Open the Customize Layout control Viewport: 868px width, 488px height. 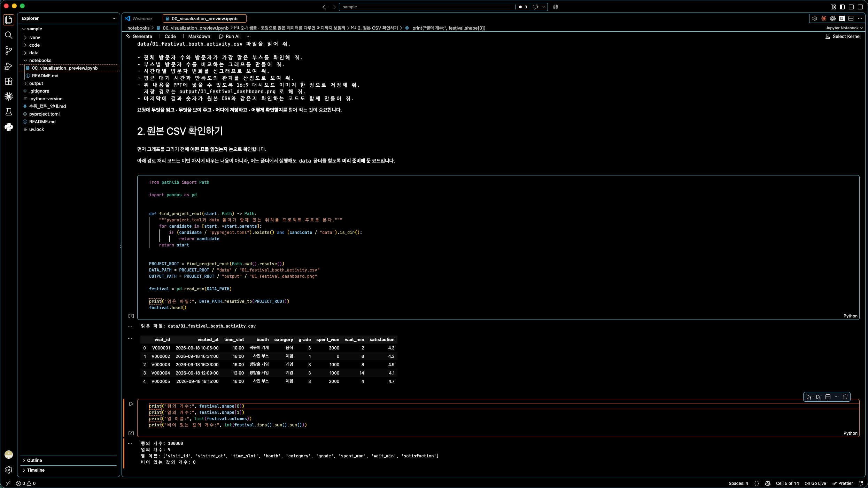coord(833,7)
